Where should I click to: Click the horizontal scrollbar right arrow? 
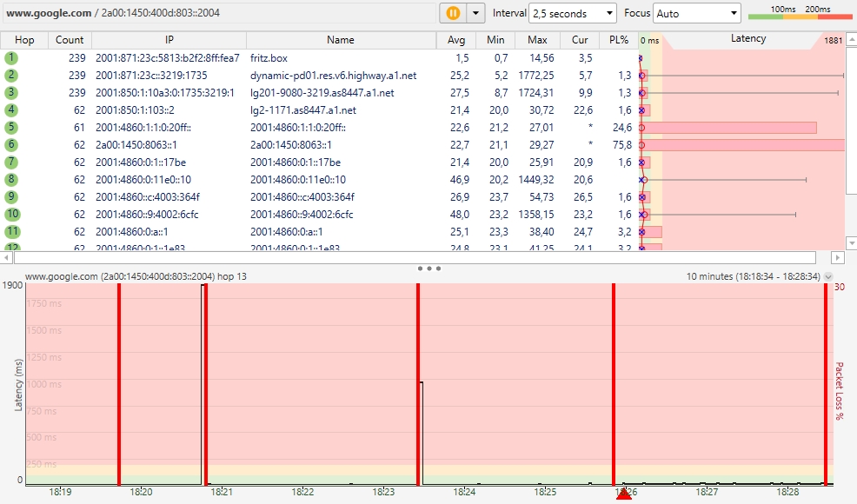838,257
